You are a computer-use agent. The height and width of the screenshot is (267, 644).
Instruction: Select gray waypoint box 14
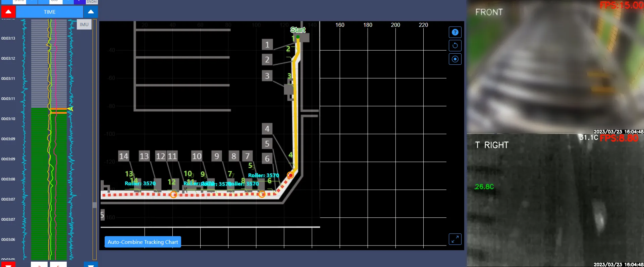[x=123, y=156]
